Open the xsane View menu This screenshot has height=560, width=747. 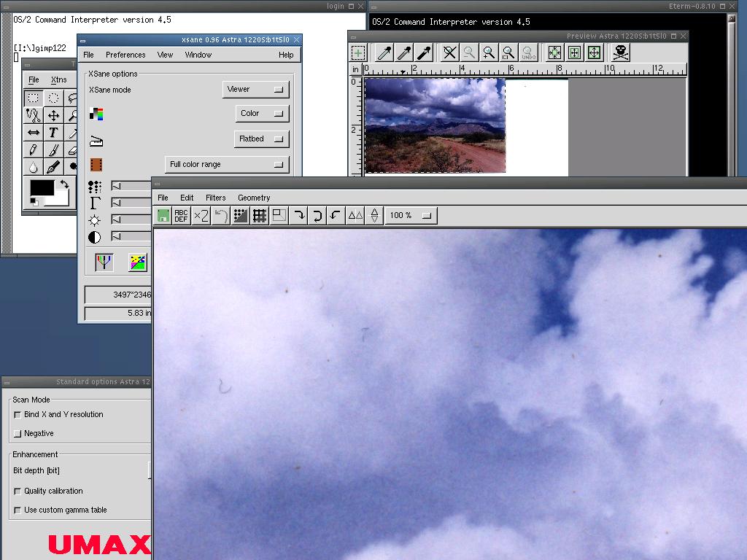[165, 55]
